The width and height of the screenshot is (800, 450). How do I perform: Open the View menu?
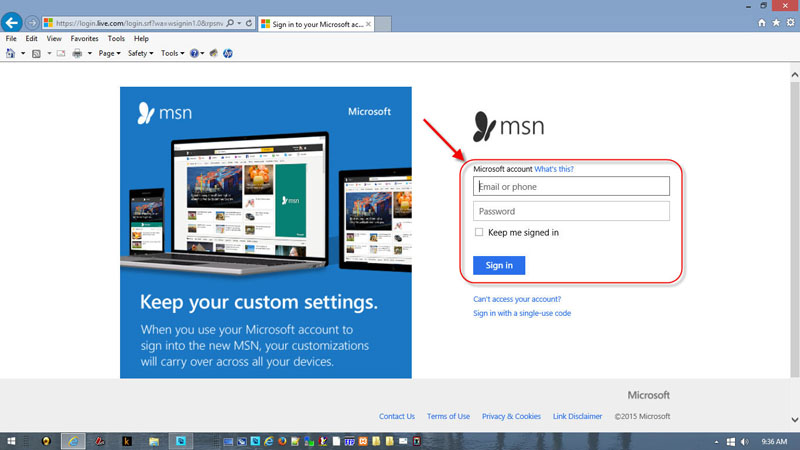(54, 38)
